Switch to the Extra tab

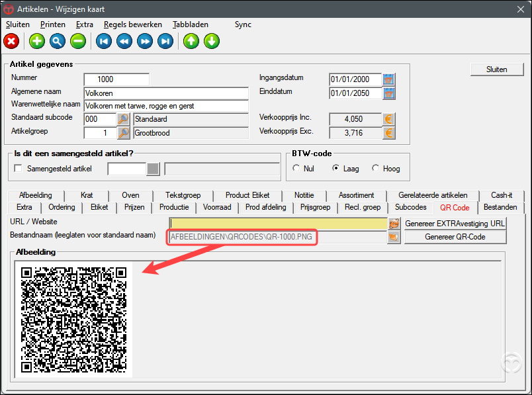tap(24, 207)
